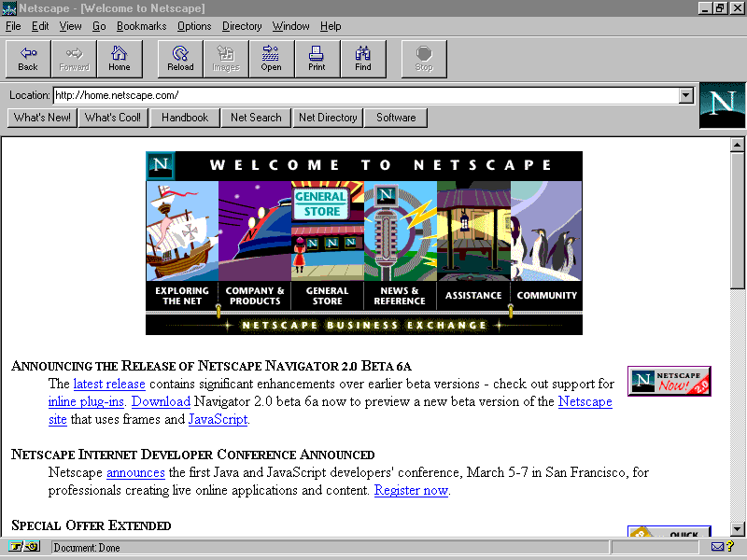
Task: Go to the Home page icon
Action: point(120,59)
